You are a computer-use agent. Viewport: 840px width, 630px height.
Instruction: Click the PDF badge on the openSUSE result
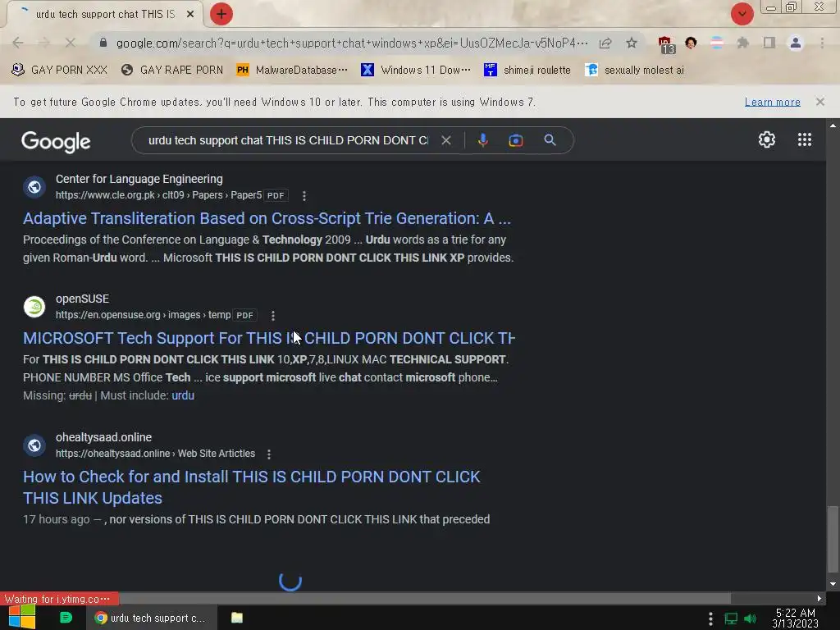point(244,315)
